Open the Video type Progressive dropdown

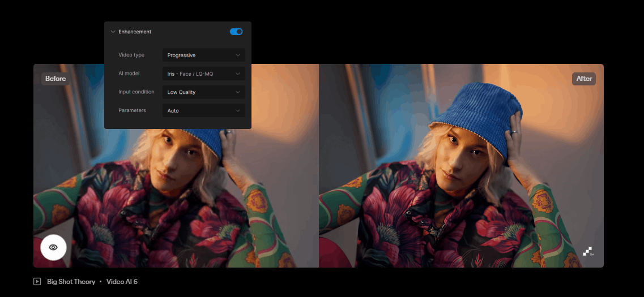tap(204, 55)
